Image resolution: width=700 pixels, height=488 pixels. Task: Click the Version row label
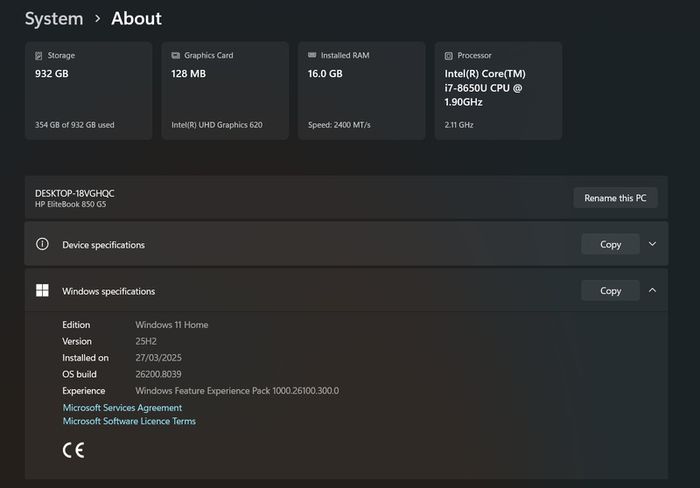pyautogui.click(x=77, y=341)
